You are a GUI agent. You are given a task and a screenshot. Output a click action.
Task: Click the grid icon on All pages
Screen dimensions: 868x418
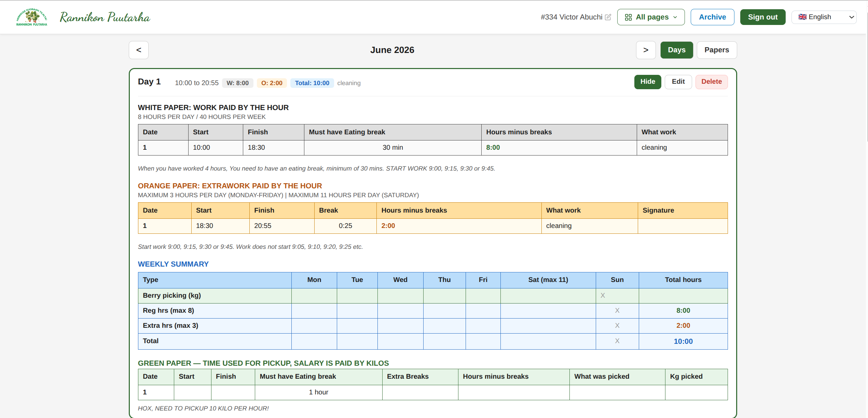click(628, 17)
